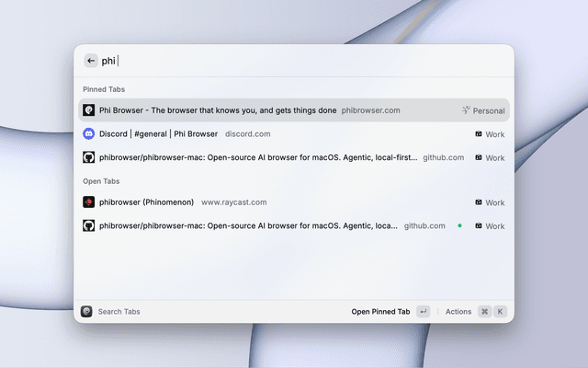
Task: Click the Command key shortcut badge
Action: (x=484, y=312)
